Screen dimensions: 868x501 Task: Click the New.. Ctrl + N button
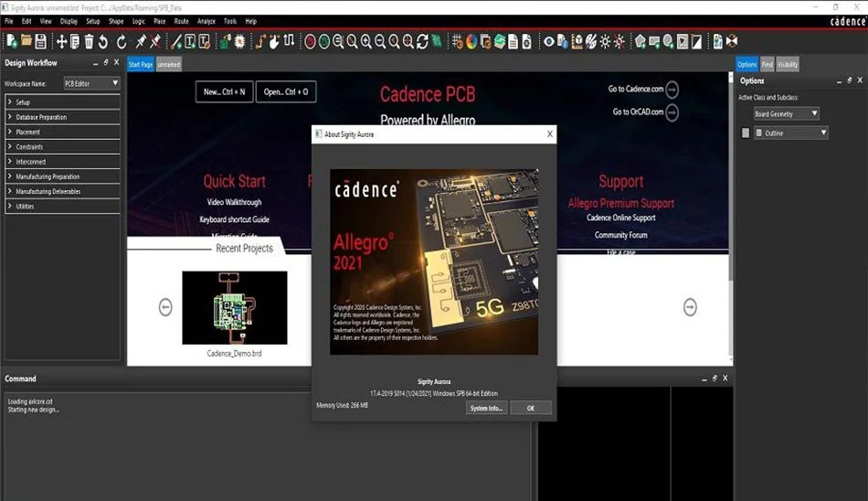point(224,92)
